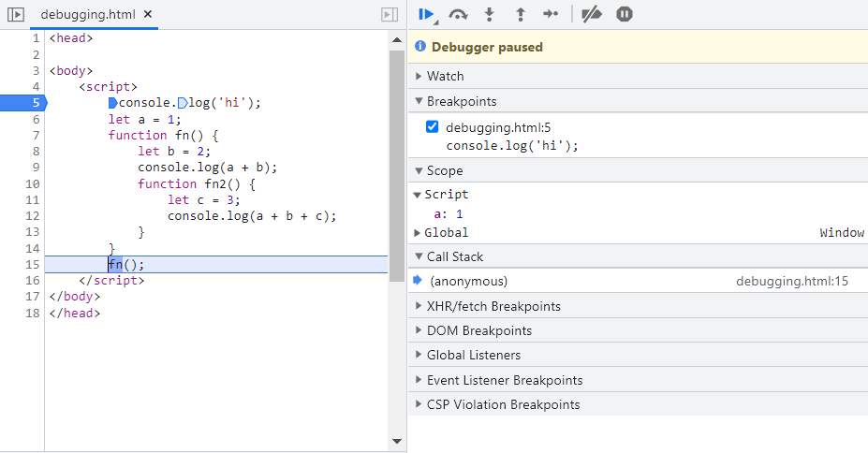The image size is (868, 453).
Task: Expand CSP Violation Breakpoints section
Action: coord(639,404)
